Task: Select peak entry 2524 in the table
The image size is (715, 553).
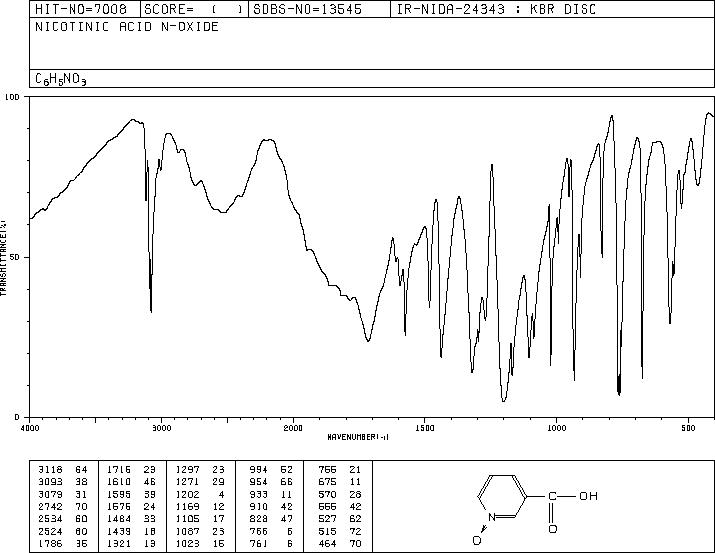Action: click(x=51, y=531)
